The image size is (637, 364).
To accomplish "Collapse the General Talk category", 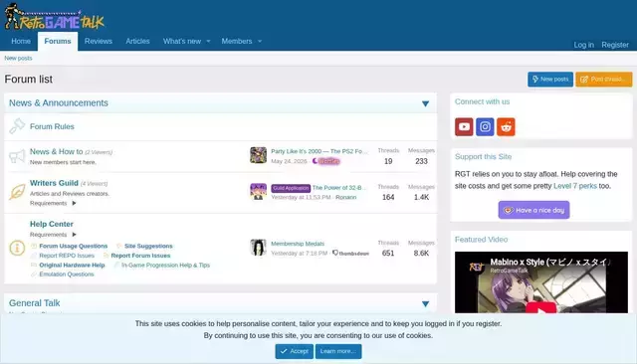I will [425, 303].
